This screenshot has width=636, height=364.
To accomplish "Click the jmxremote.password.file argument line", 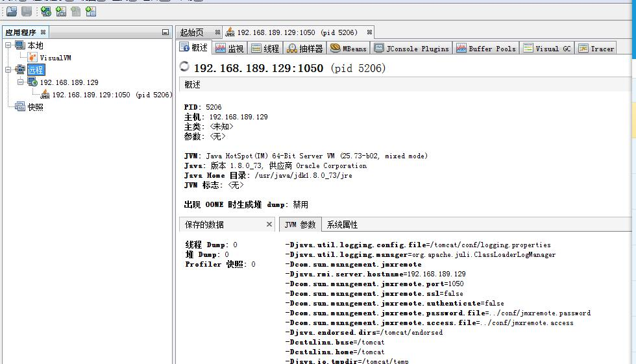I will [437, 313].
